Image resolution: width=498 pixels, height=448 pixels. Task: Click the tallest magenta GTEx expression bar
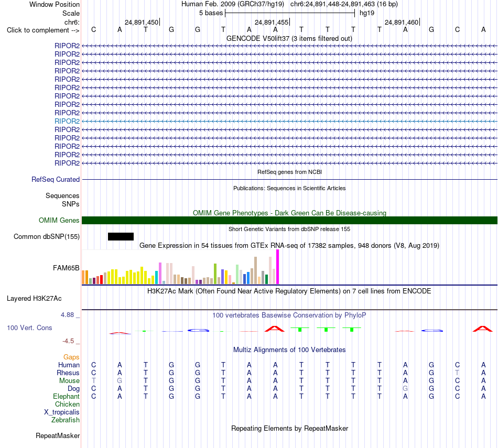click(x=278, y=267)
